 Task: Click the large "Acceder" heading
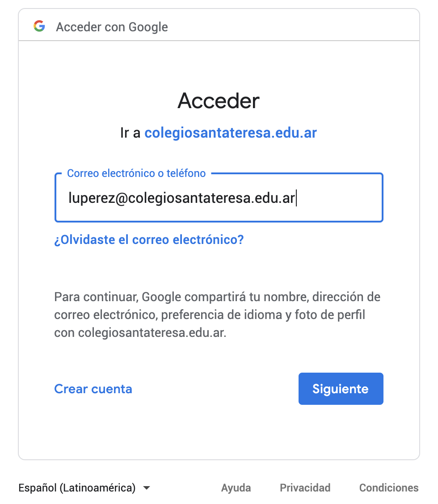coord(219,101)
